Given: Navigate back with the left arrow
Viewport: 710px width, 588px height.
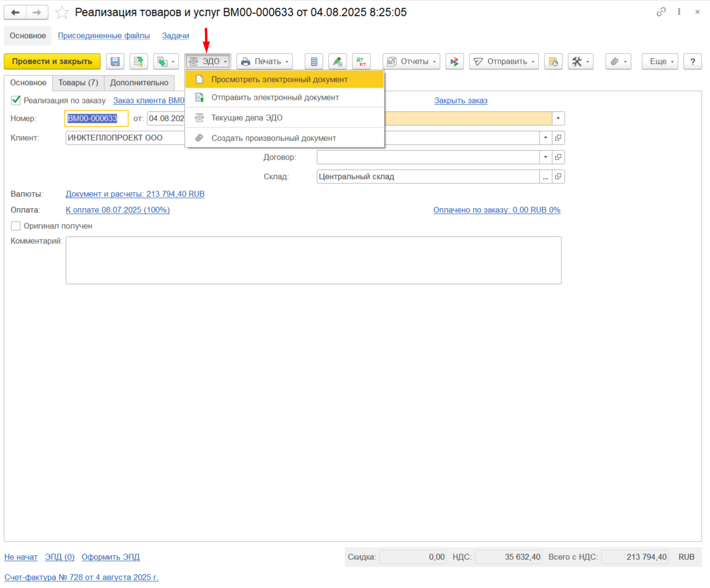Looking at the screenshot, I should [15, 12].
